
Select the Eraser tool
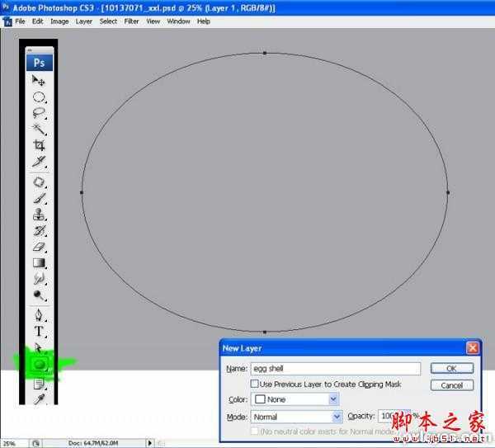(x=39, y=247)
